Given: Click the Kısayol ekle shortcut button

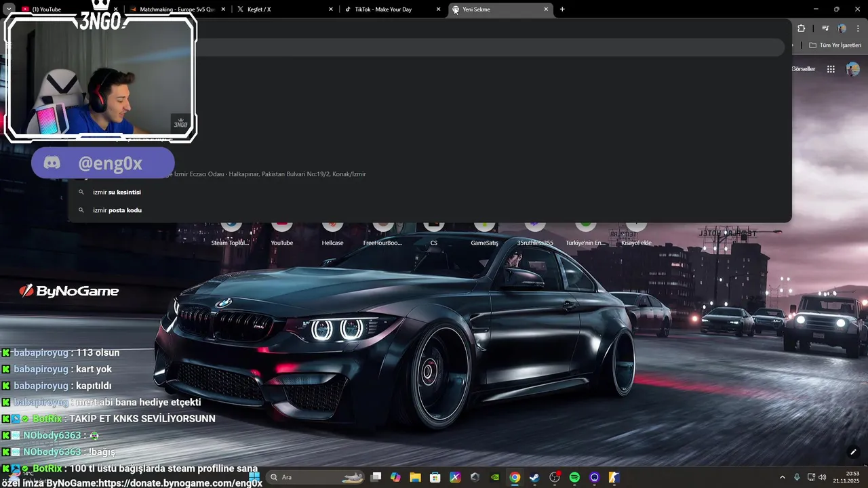Looking at the screenshot, I should 636,235.
